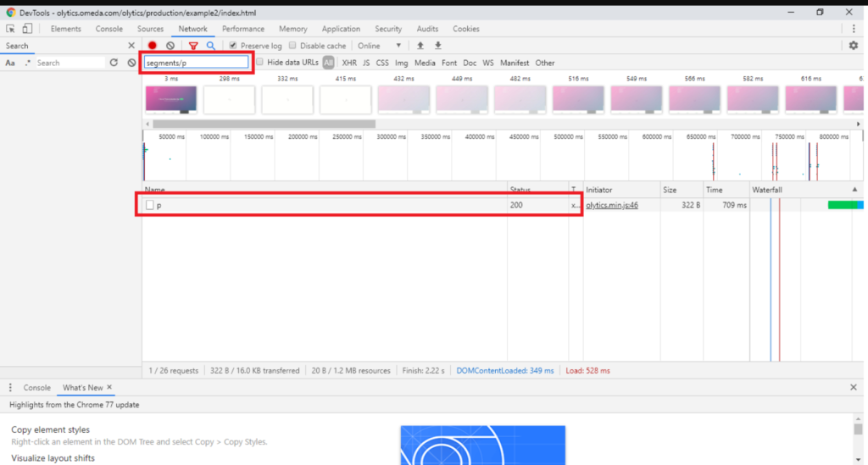Click the export HAR download arrow
868x465 pixels.
pos(438,46)
